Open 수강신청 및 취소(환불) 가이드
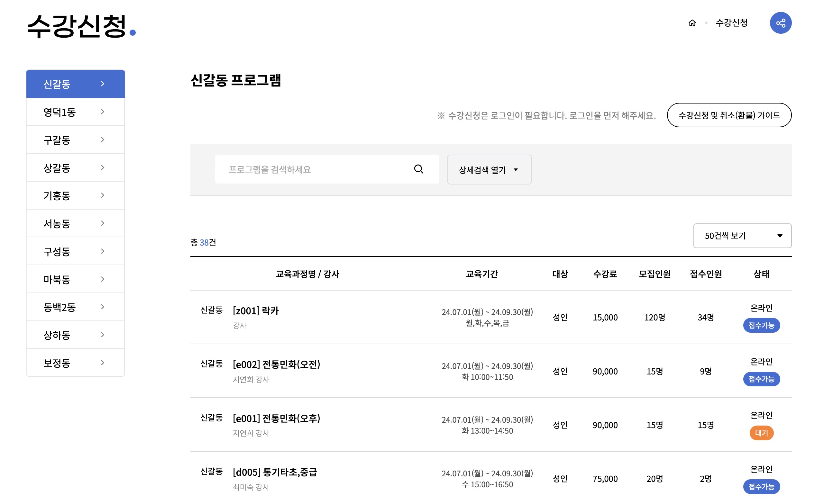 729,115
